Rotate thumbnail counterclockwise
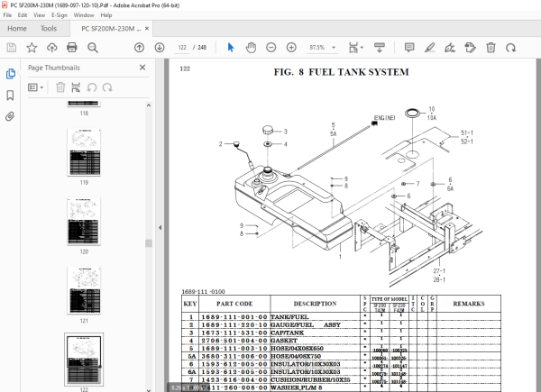This screenshot has width=541, height=392. (91, 87)
